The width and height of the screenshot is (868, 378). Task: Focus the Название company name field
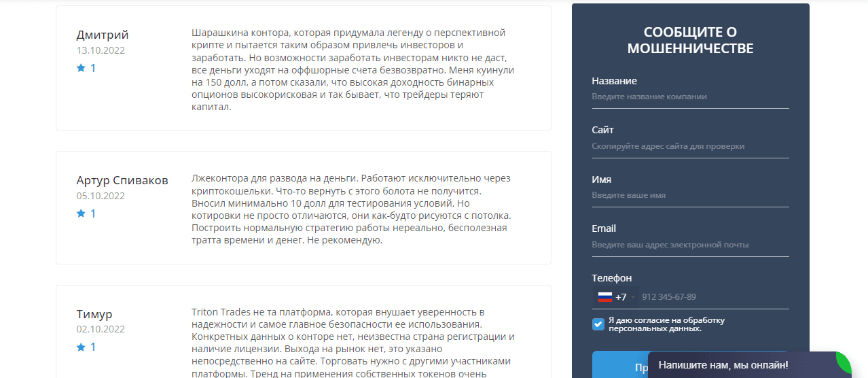point(689,97)
